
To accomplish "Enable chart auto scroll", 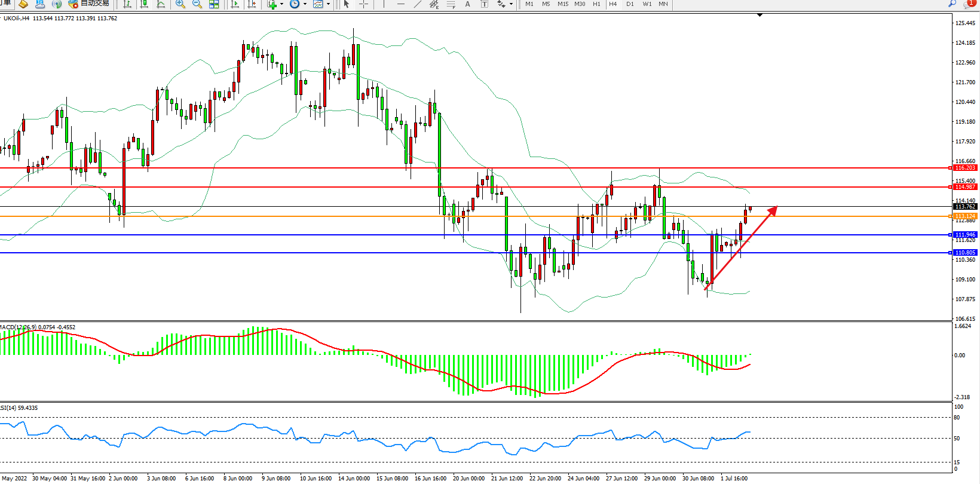I will 235,4.
